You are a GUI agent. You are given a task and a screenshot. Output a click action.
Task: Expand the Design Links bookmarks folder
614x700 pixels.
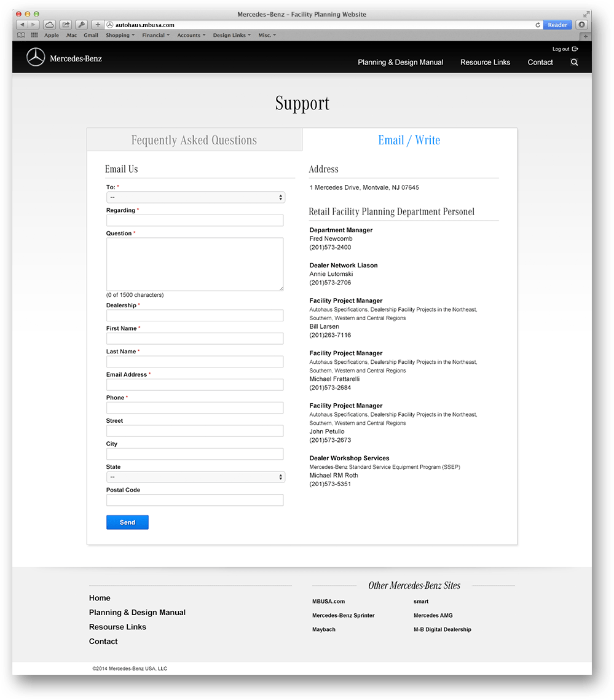click(x=232, y=35)
